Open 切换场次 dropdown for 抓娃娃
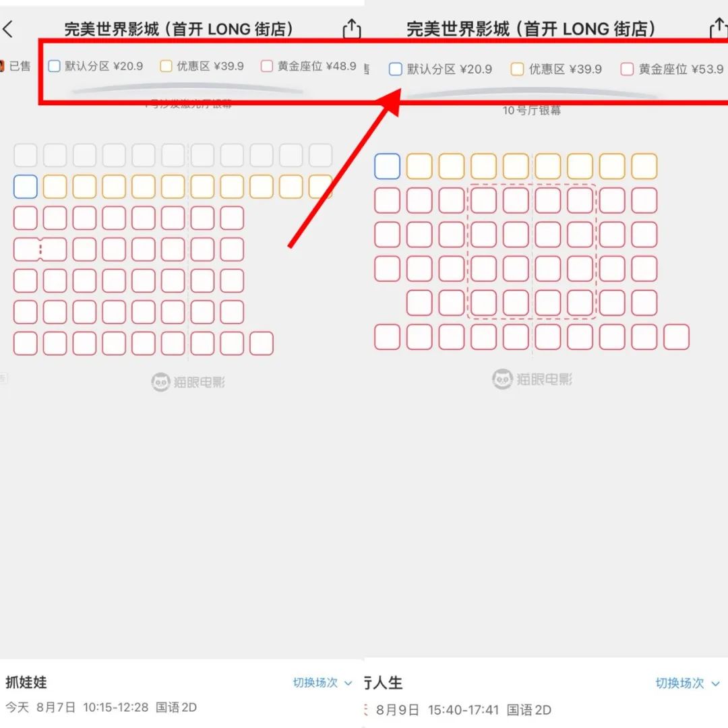The height and width of the screenshot is (728, 728). [x=322, y=682]
